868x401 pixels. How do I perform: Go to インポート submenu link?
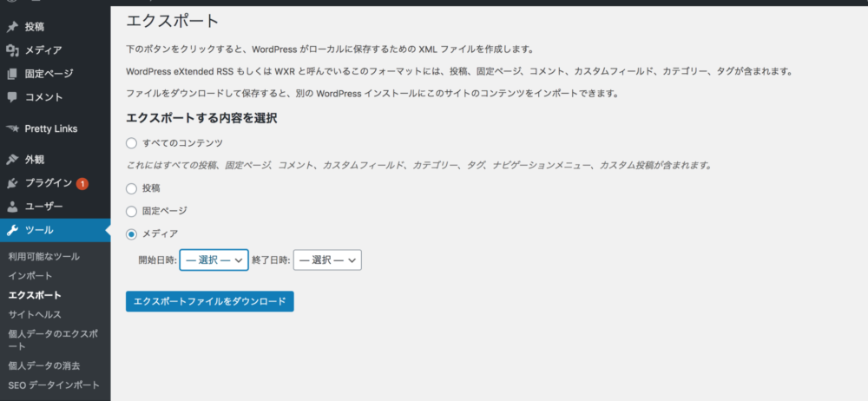click(x=30, y=276)
